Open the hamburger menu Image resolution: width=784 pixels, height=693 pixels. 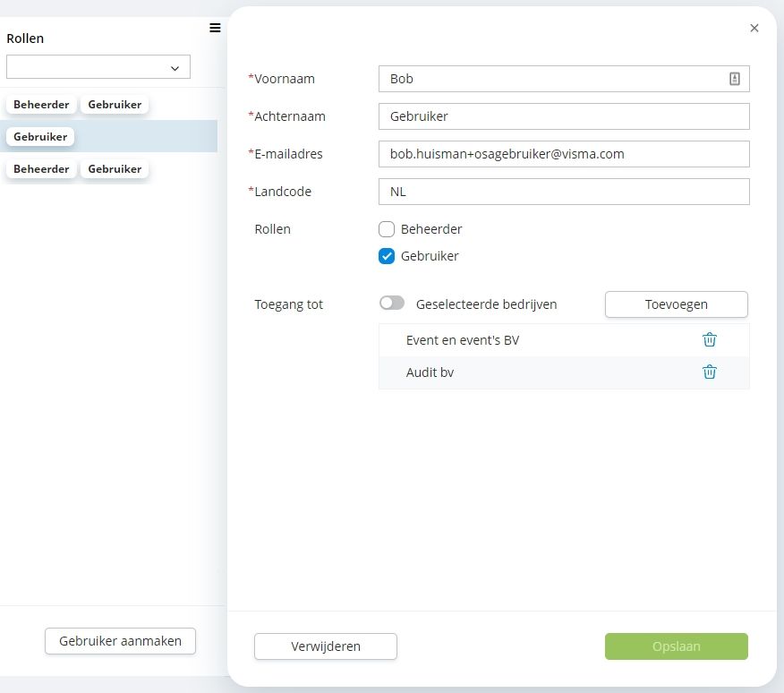point(215,28)
